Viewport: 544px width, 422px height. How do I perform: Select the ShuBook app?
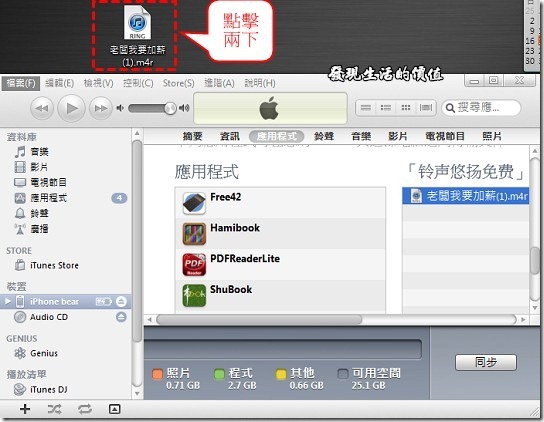pos(281,295)
